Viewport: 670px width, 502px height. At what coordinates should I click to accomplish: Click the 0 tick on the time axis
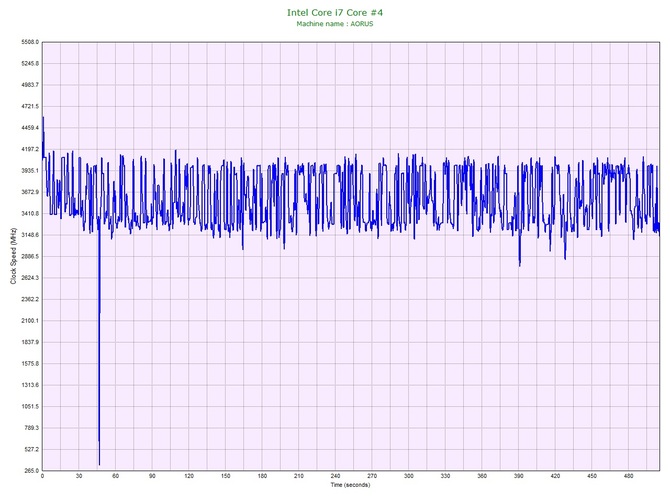click(x=42, y=476)
